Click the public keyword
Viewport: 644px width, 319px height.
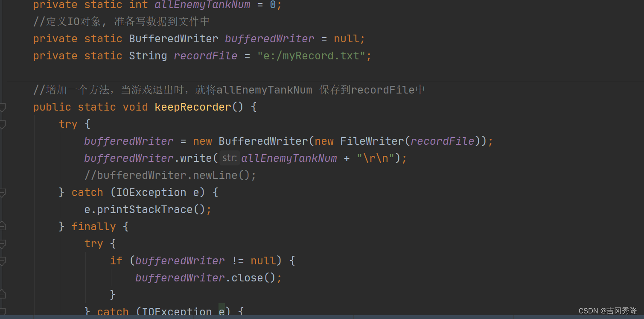(x=52, y=107)
